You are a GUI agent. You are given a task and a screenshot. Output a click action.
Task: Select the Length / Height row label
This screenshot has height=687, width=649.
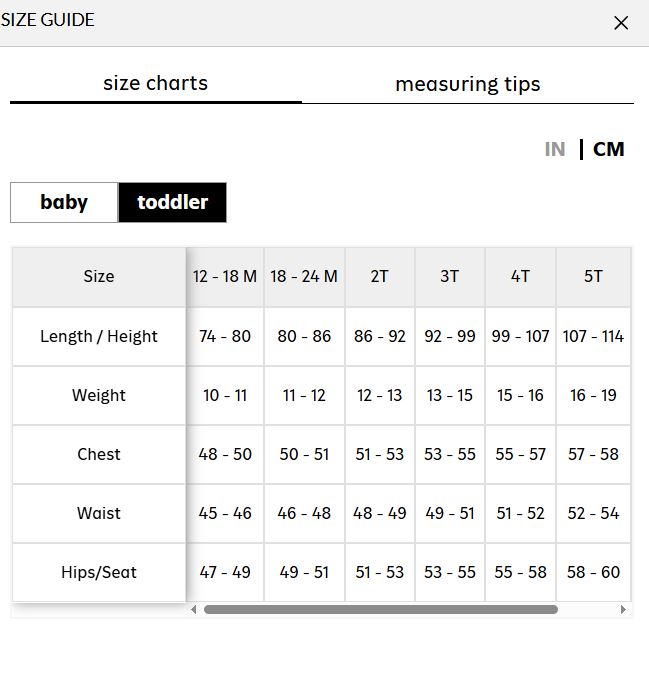pyautogui.click(x=99, y=336)
